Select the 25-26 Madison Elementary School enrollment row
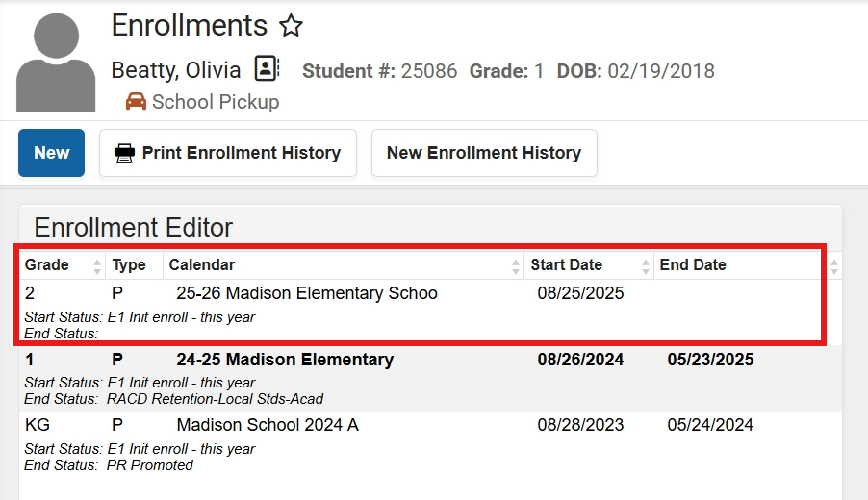This screenshot has width=868, height=500. point(307,293)
